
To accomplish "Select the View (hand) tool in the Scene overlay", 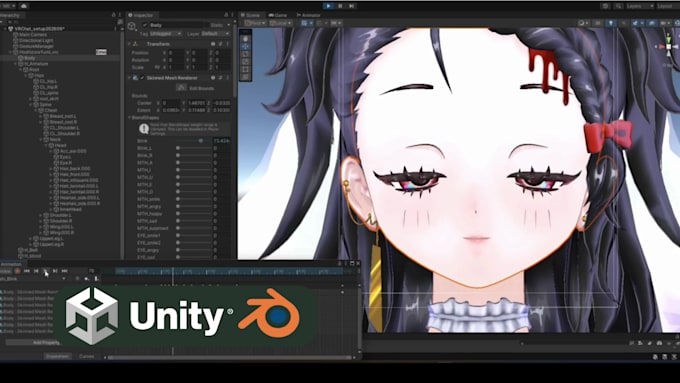I will pyautogui.click(x=245, y=39).
